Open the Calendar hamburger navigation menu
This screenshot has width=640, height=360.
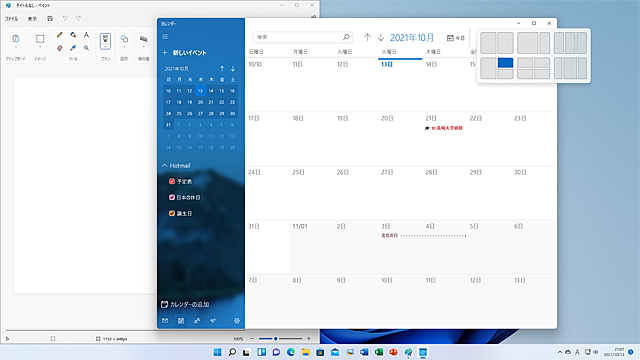[165, 37]
